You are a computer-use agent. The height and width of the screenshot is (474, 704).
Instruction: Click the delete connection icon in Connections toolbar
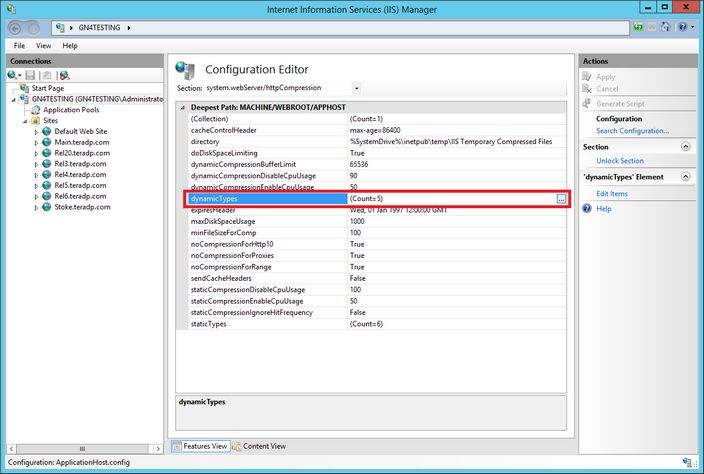[x=64, y=75]
